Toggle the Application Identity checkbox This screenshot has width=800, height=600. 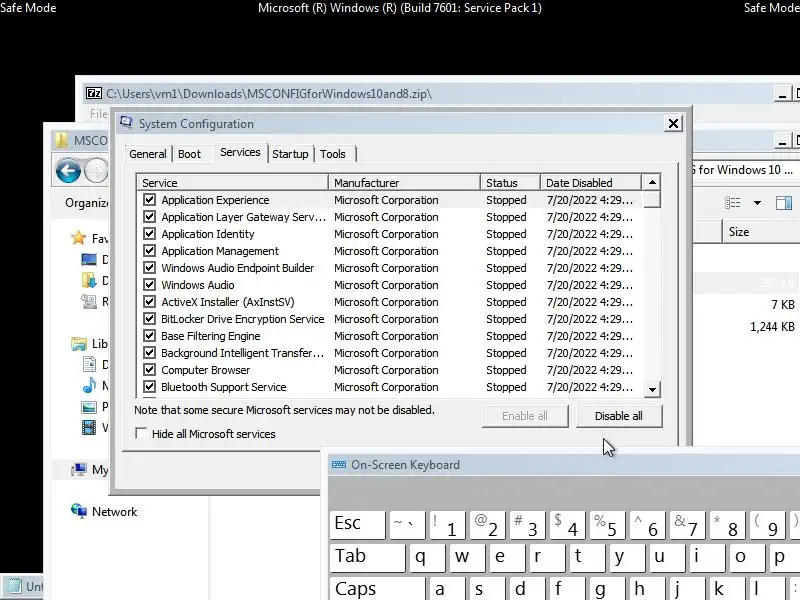pos(149,234)
